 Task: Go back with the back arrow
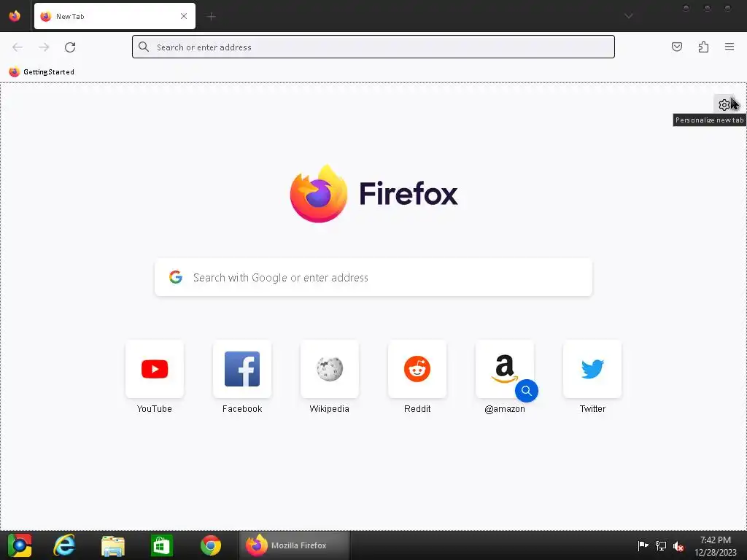click(x=18, y=47)
